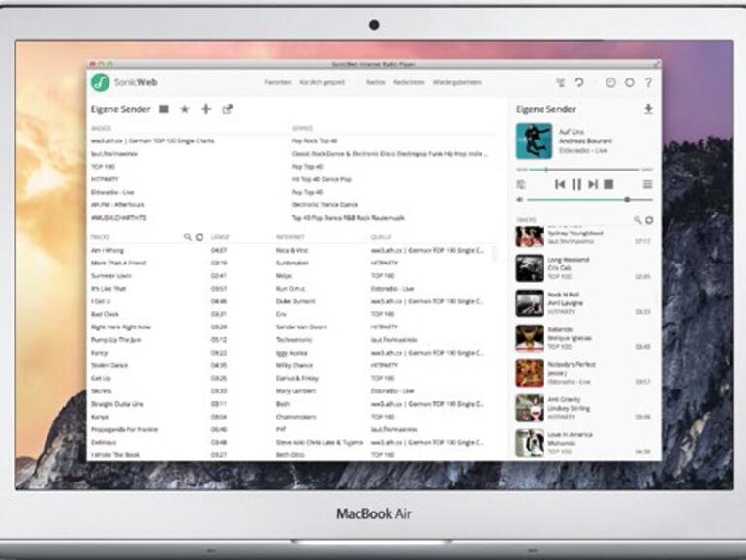746x560 pixels.
Task: Skip to the next track
Action: point(592,184)
